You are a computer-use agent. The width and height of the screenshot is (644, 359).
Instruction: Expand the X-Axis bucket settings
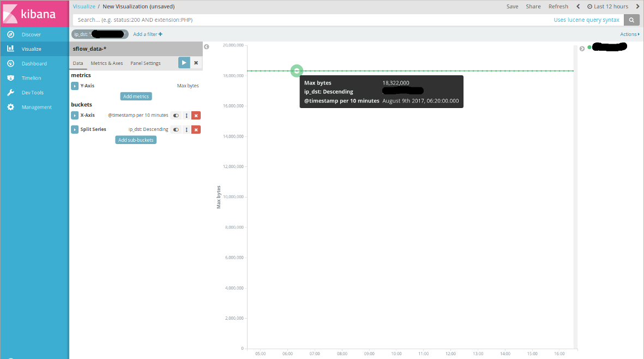click(75, 116)
